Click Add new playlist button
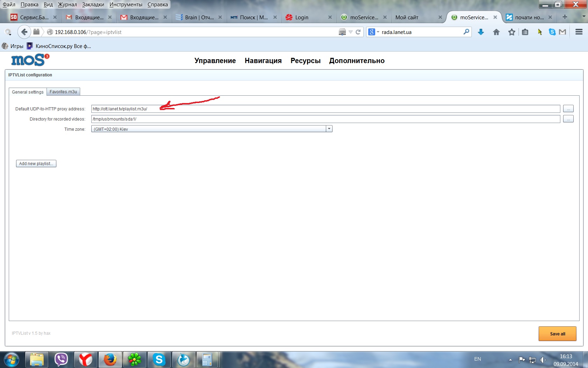The width and height of the screenshot is (588, 368). (x=36, y=164)
